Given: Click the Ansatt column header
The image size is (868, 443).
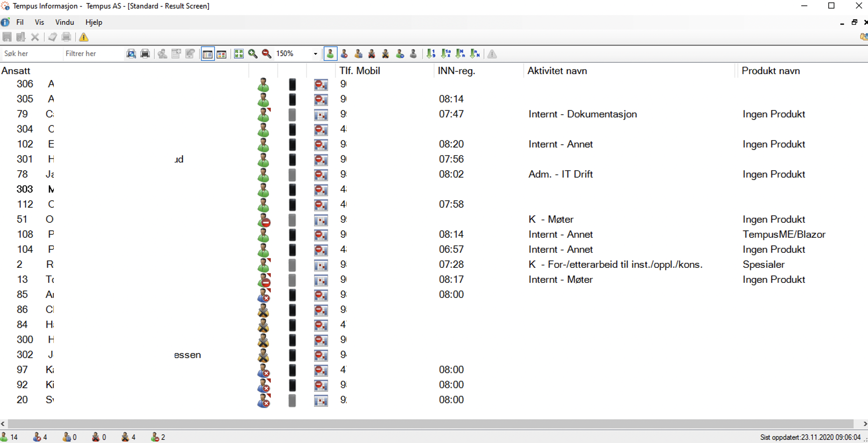Looking at the screenshot, I should (16, 71).
